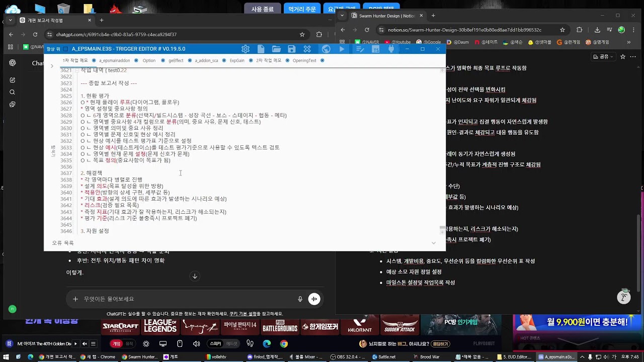644x362 pixels.
Task: Open Notion 공유 share dropdown
Action: pos(603,57)
